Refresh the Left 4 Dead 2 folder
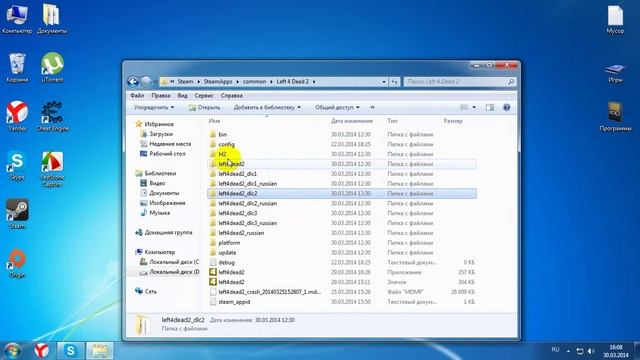 coord(394,82)
